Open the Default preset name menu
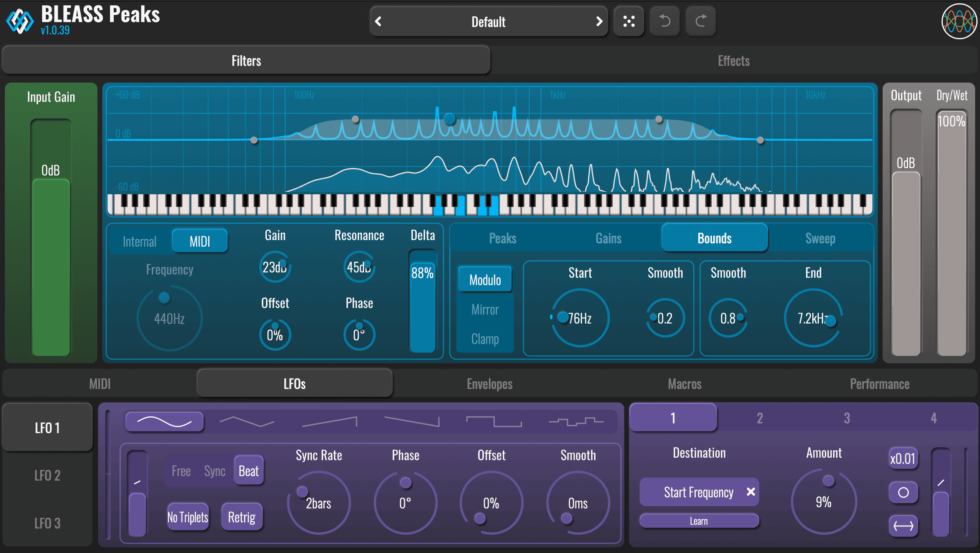This screenshot has height=553, width=980. [x=488, y=21]
